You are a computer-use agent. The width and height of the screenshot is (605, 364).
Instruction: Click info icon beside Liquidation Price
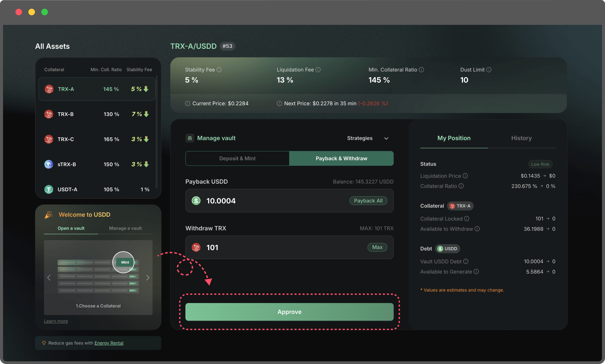pos(465,176)
